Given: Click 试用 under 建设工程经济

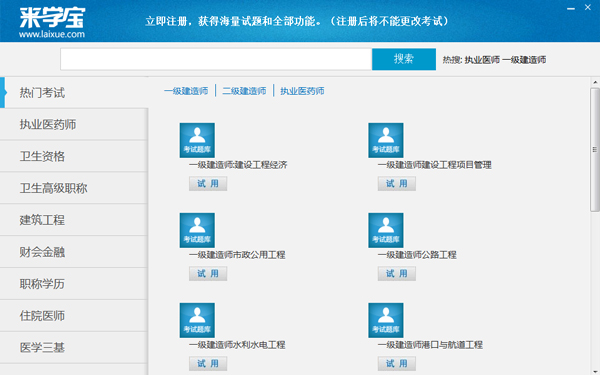Looking at the screenshot, I should pos(208,184).
